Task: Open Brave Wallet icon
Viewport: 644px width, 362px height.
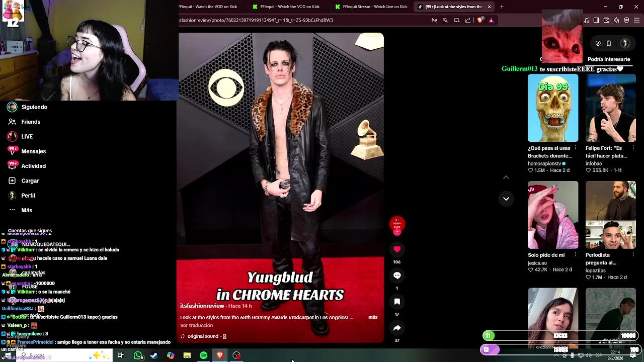Action: coord(606,20)
